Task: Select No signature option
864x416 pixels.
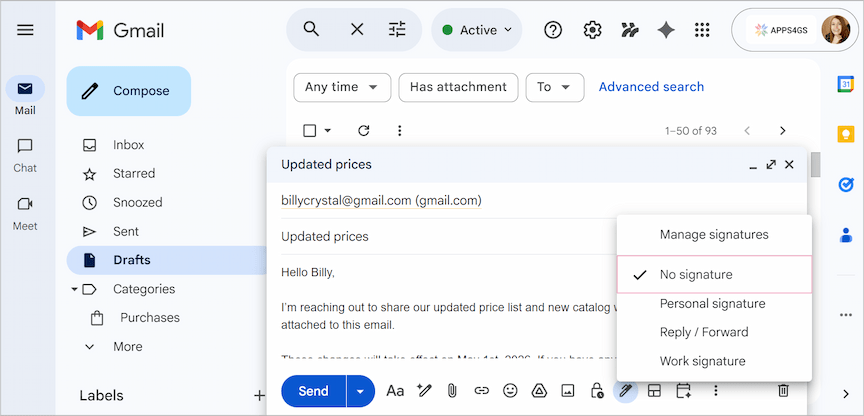Action: click(x=714, y=274)
